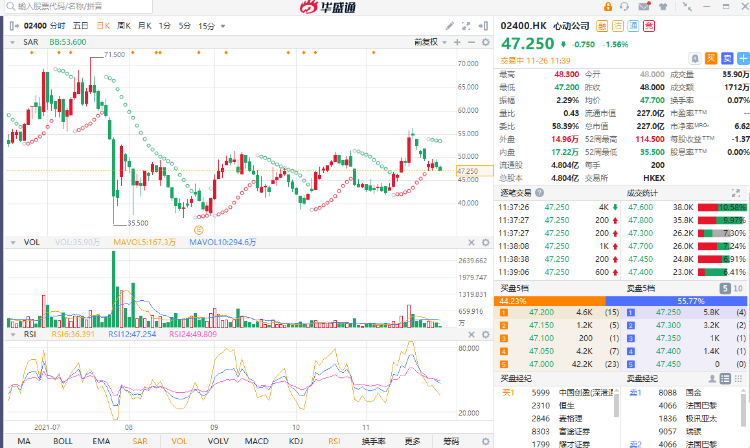The image size is (750, 448).
Task: Toggle the VOL indicator at bottom bar
Action: [180, 441]
